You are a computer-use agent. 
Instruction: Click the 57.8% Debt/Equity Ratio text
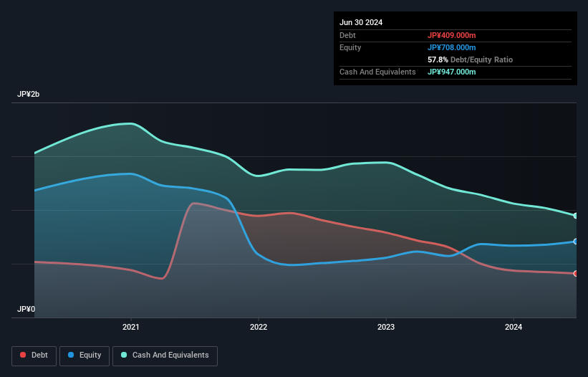click(470, 59)
